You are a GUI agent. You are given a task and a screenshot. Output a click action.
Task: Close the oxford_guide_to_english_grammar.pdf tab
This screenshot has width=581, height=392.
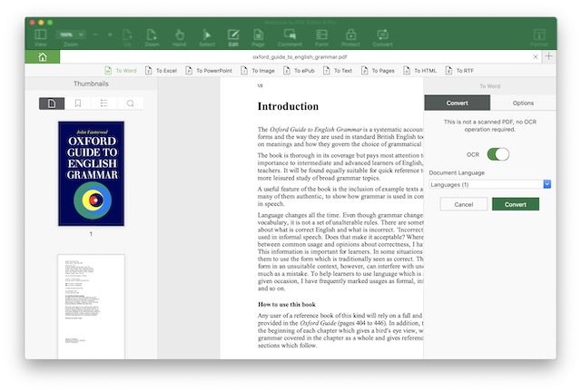point(536,56)
